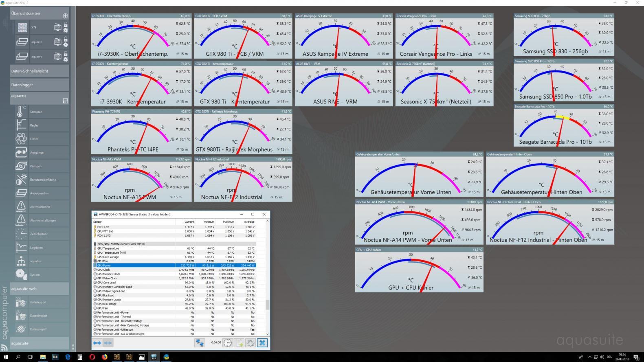Screen dimensions: 644x362
Task: Open the aquabus page
Action: pyautogui.click(x=42, y=261)
